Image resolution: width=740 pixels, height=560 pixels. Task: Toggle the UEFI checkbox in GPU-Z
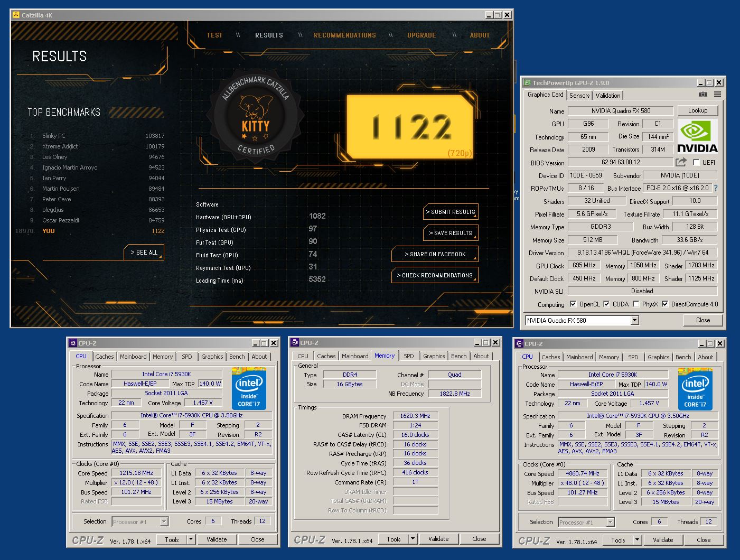[696, 163]
